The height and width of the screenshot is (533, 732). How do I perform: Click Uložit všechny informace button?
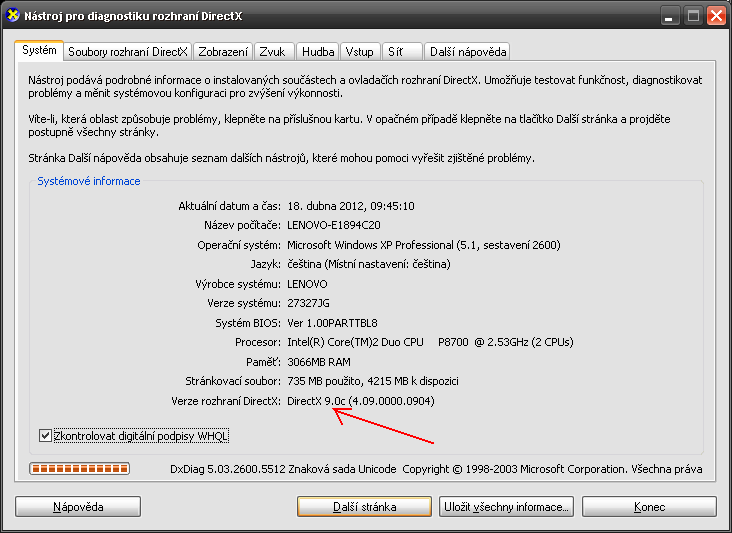point(506,506)
